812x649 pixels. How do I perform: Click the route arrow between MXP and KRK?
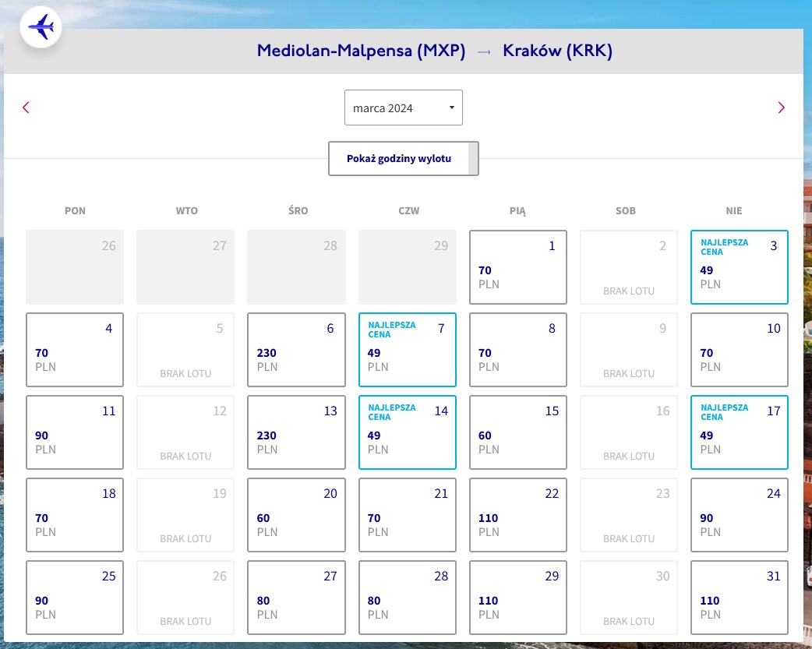tap(484, 51)
